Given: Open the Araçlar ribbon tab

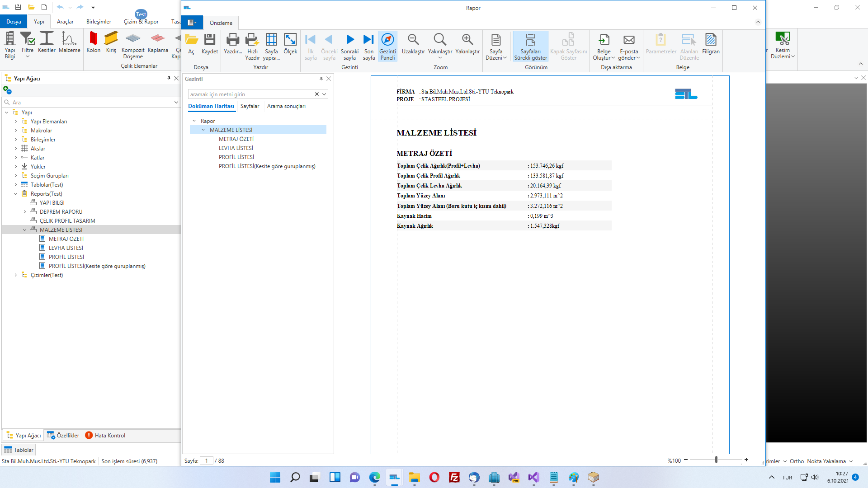Looking at the screenshot, I should coord(65,22).
